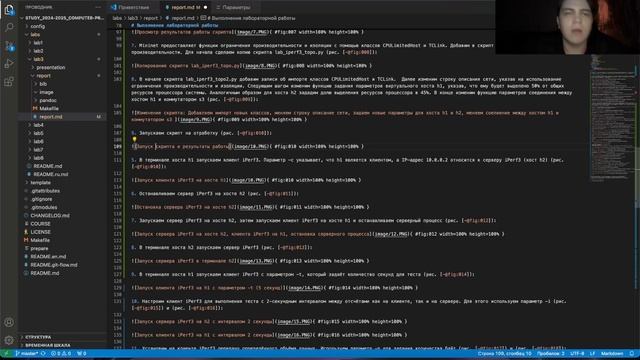Select report.md in file tree

pyautogui.click(x=51, y=117)
